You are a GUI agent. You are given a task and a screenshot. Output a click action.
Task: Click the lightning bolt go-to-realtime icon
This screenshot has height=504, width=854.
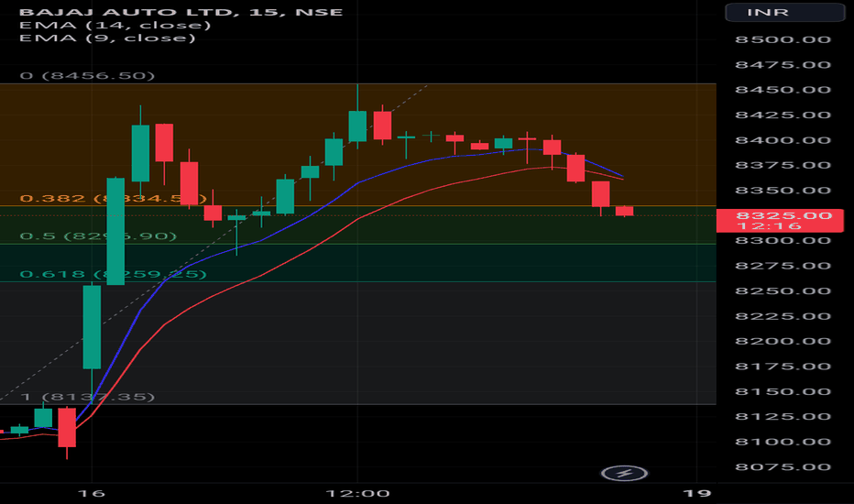point(624,473)
